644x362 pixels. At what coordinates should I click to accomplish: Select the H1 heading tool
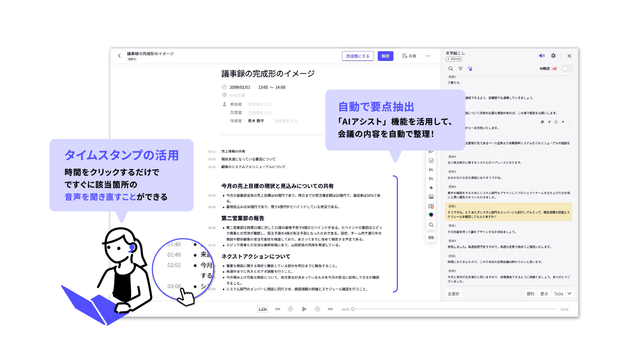click(431, 170)
